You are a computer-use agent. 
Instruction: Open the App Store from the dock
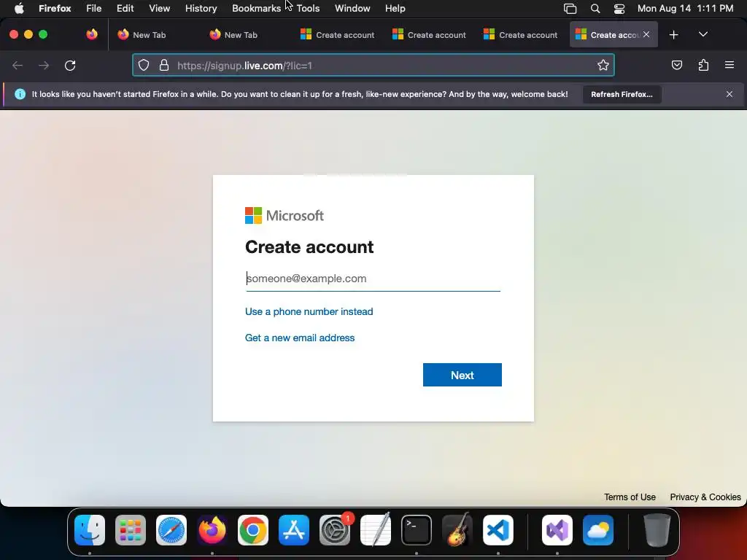coord(294,530)
